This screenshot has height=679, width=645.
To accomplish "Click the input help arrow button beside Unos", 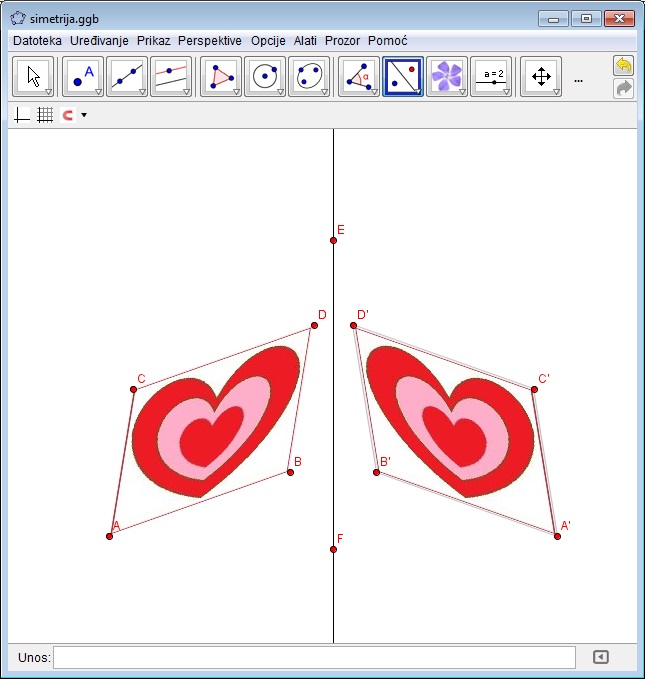I will 600,657.
